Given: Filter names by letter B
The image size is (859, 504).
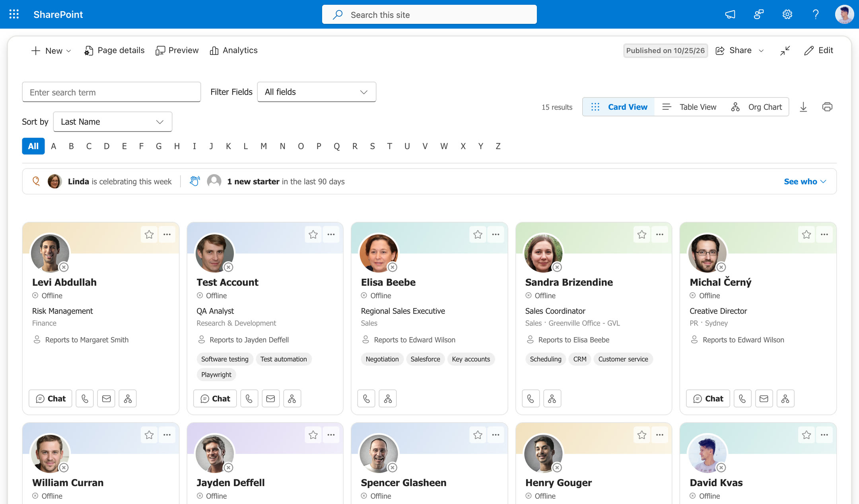Looking at the screenshot, I should coord(71,146).
